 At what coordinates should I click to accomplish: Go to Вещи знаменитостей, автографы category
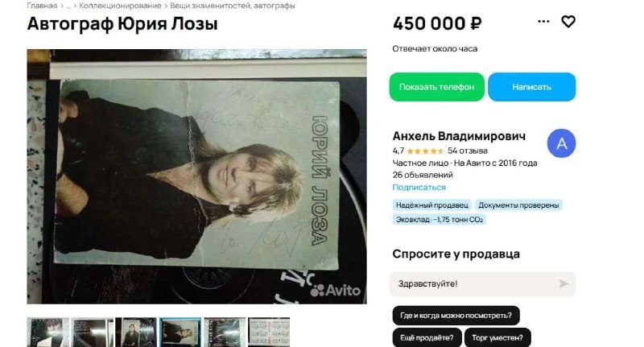(x=233, y=6)
